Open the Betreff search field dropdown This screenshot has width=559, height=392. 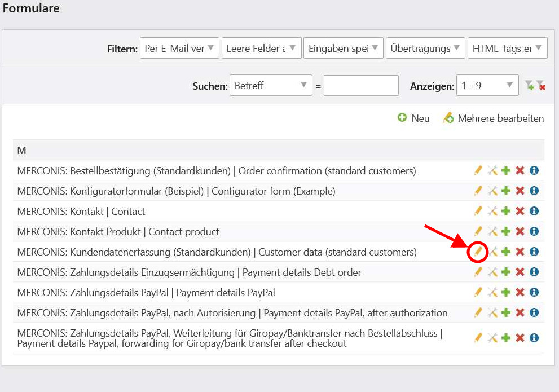tap(271, 85)
